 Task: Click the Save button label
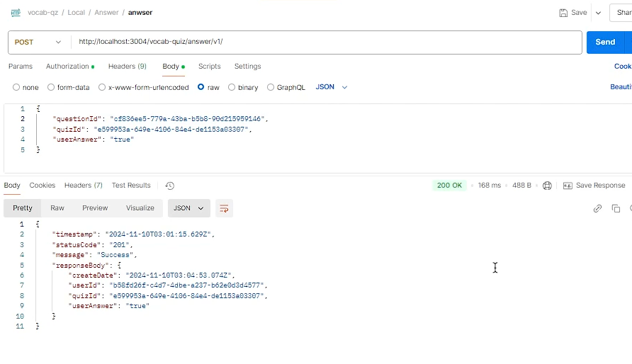[x=579, y=13]
